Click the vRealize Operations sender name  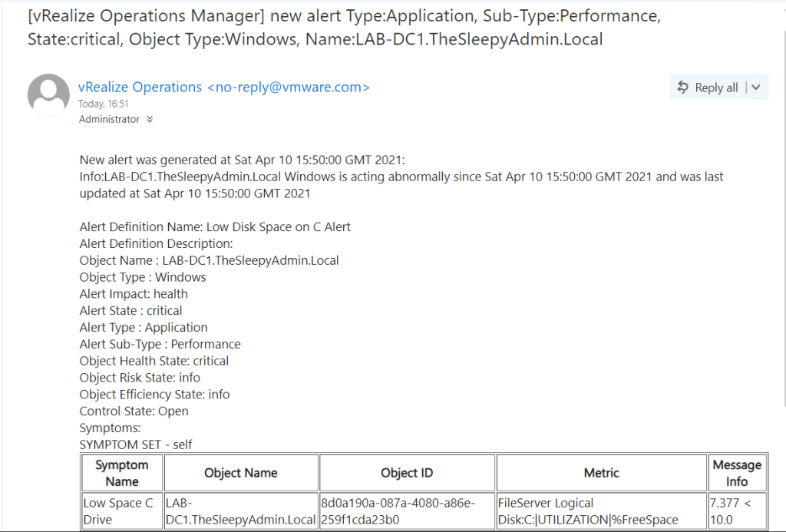(140, 88)
